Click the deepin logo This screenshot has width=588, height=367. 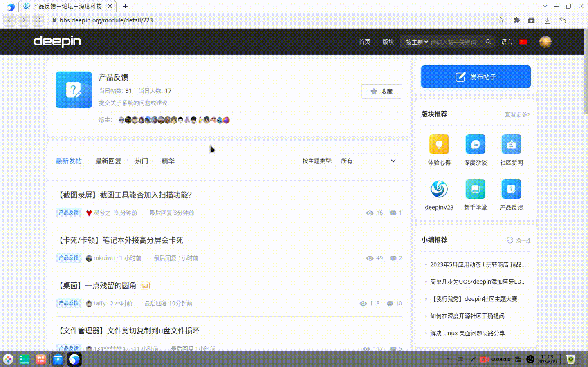pyautogui.click(x=57, y=41)
